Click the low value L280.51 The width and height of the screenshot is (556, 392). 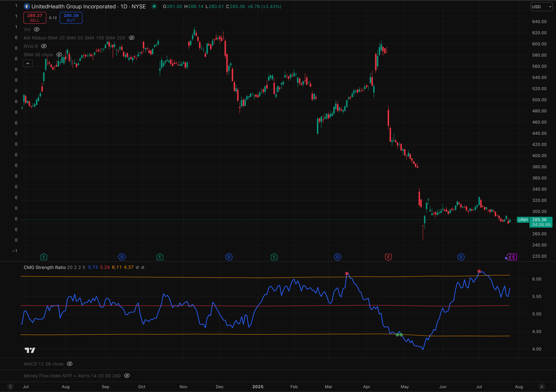215,6
